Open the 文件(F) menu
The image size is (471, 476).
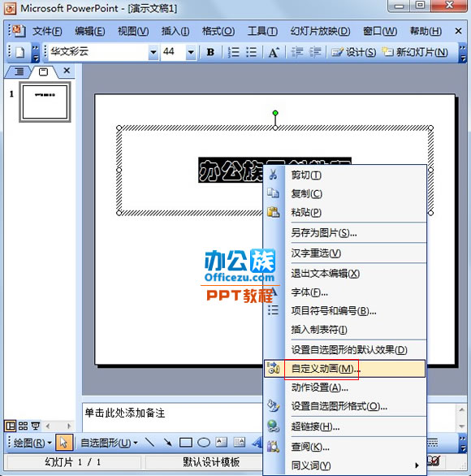point(47,31)
